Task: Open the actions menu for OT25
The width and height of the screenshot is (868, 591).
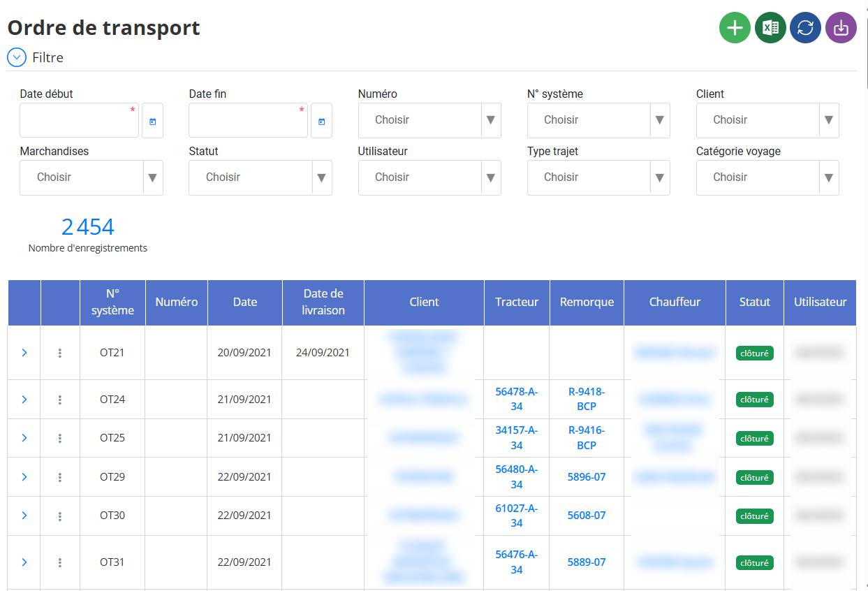Action: [x=60, y=438]
